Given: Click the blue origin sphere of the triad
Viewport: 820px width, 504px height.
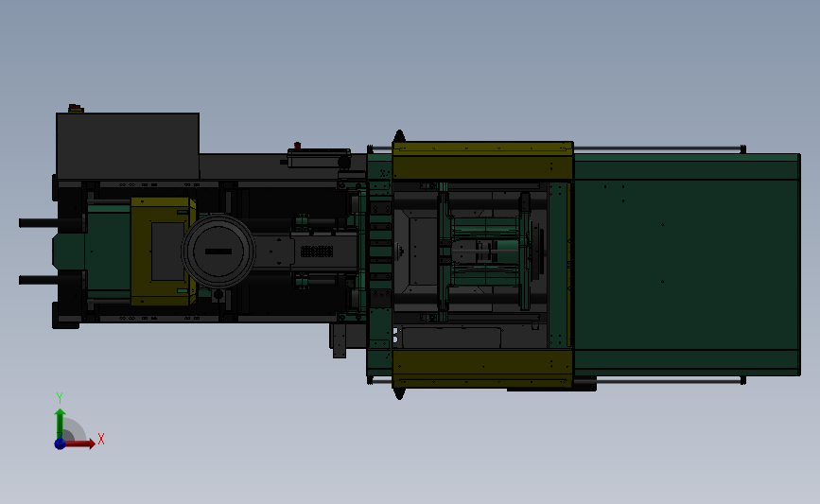Looking at the screenshot, I should [x=61, y=443].
